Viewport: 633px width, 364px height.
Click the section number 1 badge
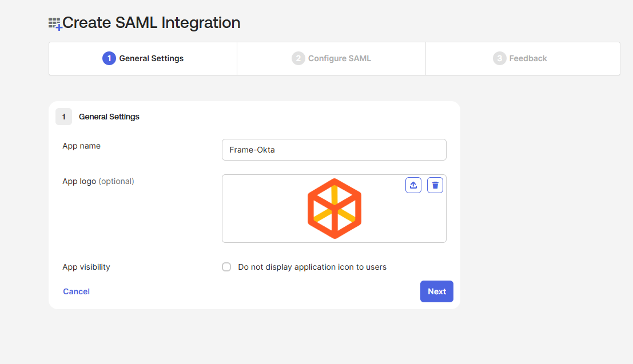pyautogui.click(x=63, y=117)
